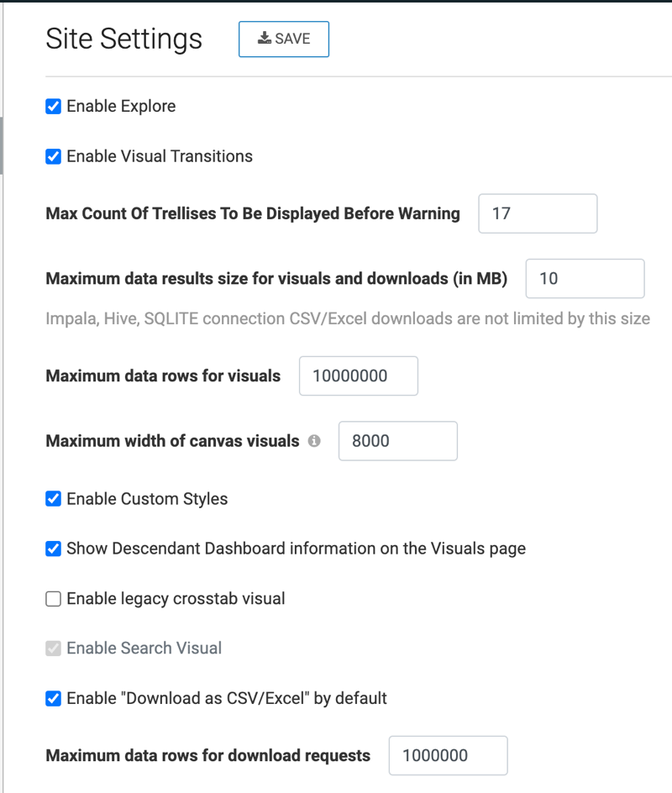The width and height of the screenshot is (672, 793).
Task: Click the Enable legacy crosstab visual label
Action: [176, 599]
